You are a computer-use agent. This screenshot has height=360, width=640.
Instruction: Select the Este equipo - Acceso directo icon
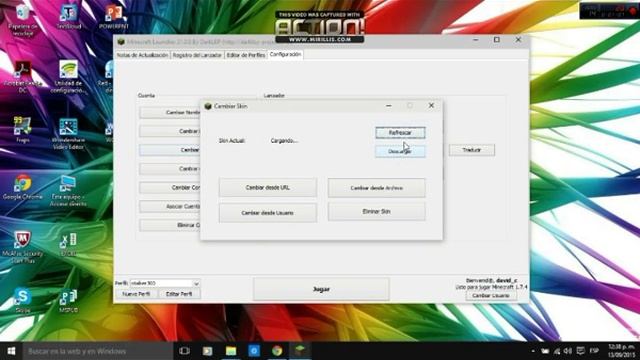[68, 191]
